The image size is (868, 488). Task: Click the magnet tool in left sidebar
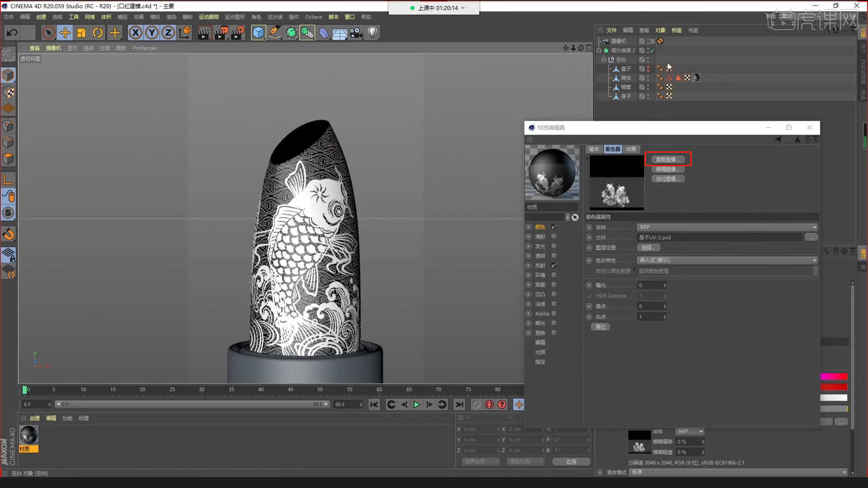(x=8, y=234)
